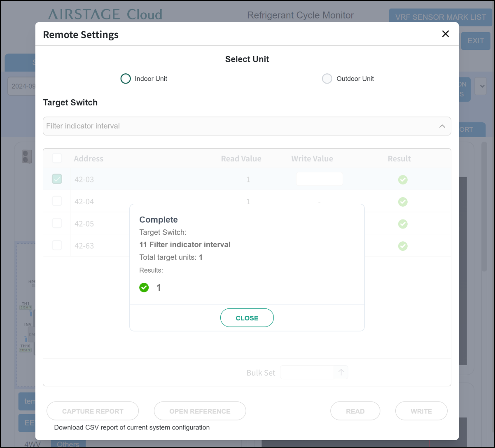Collapse the Target Switch dropdown chevron
The height and width of the screenshot is (448, 495).
point(442,126)
